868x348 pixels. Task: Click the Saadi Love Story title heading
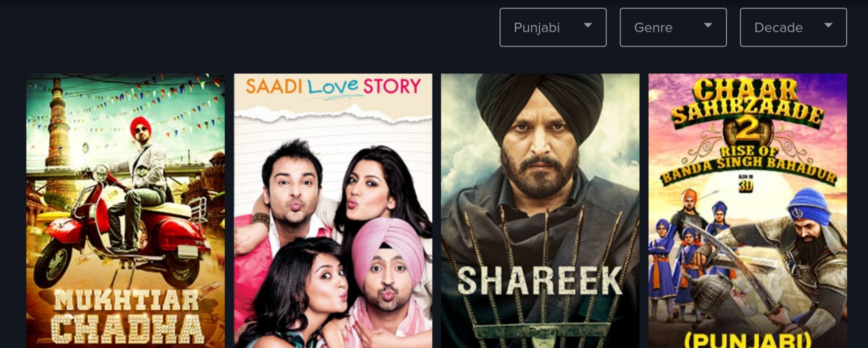(333, 86)
